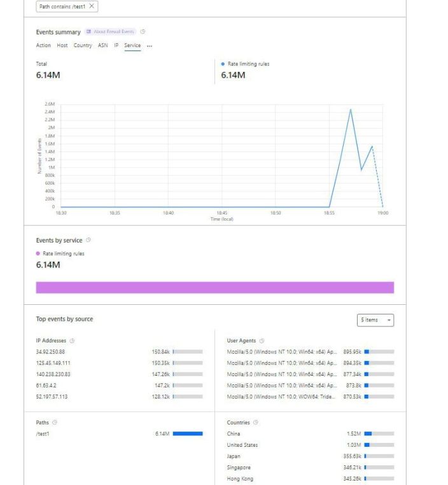Select the Country tab
448x485 pixels.
83,45
